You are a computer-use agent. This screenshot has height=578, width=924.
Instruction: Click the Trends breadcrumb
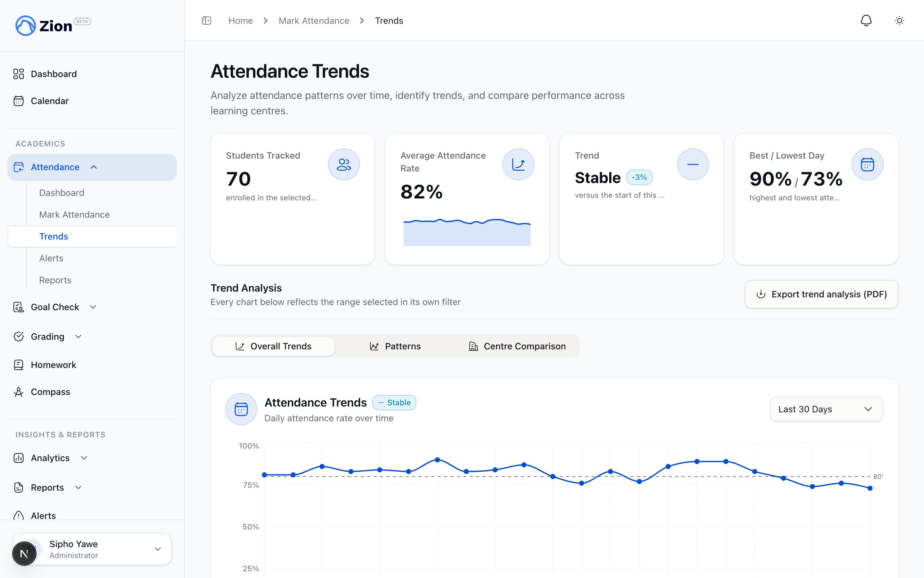389,21
